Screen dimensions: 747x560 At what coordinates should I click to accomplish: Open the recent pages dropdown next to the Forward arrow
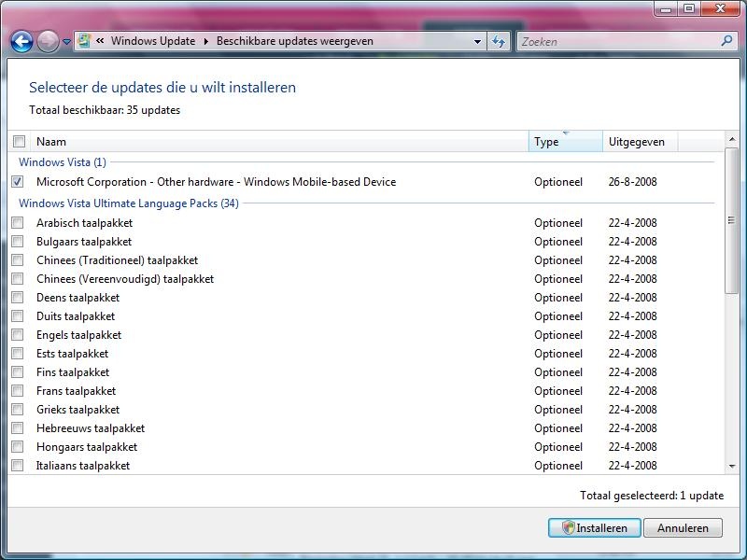click(x=66, y=42)
